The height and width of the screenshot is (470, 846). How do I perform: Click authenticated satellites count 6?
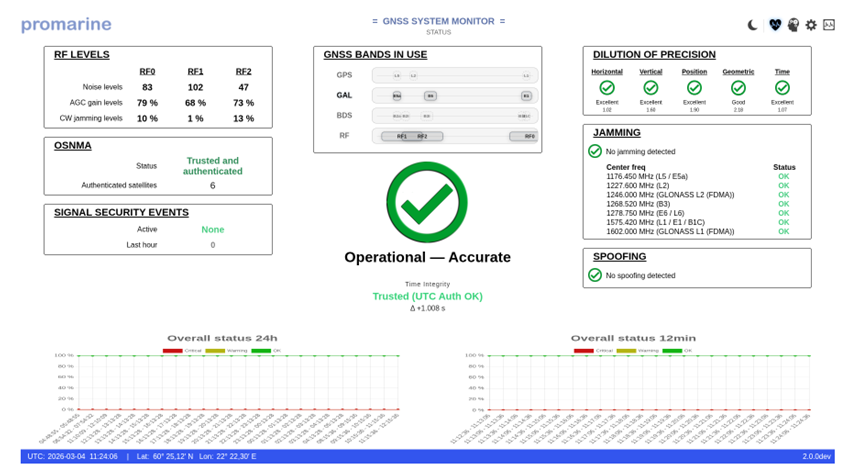[213, 185]
